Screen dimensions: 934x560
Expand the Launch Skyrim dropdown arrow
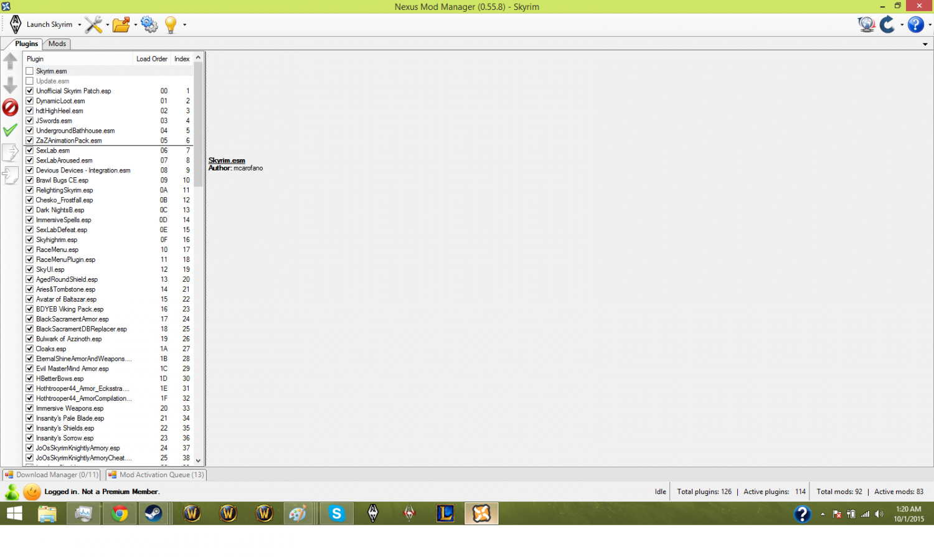click(x=80, y=25)
